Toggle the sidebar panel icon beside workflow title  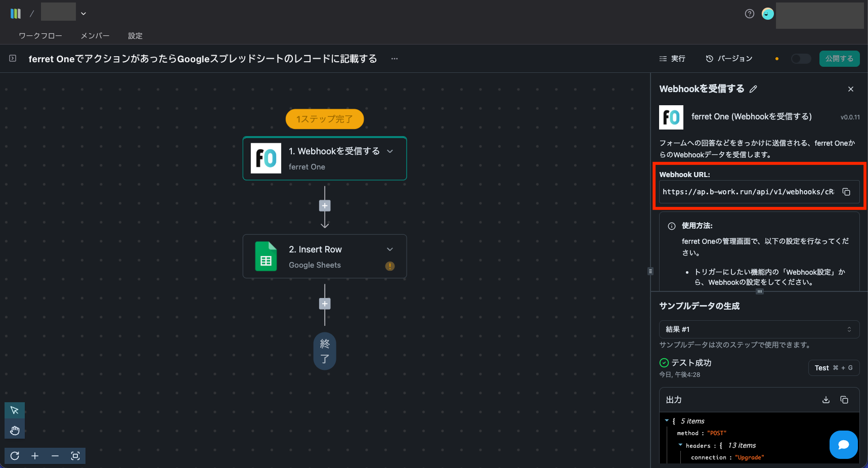pyautogui.click(x=13, y=58)
